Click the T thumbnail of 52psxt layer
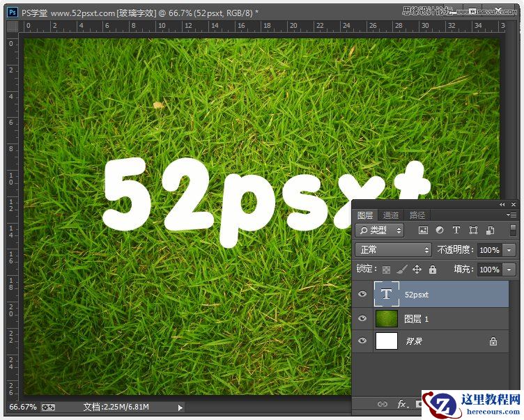 pyautogui.click(x=386, y=294)
